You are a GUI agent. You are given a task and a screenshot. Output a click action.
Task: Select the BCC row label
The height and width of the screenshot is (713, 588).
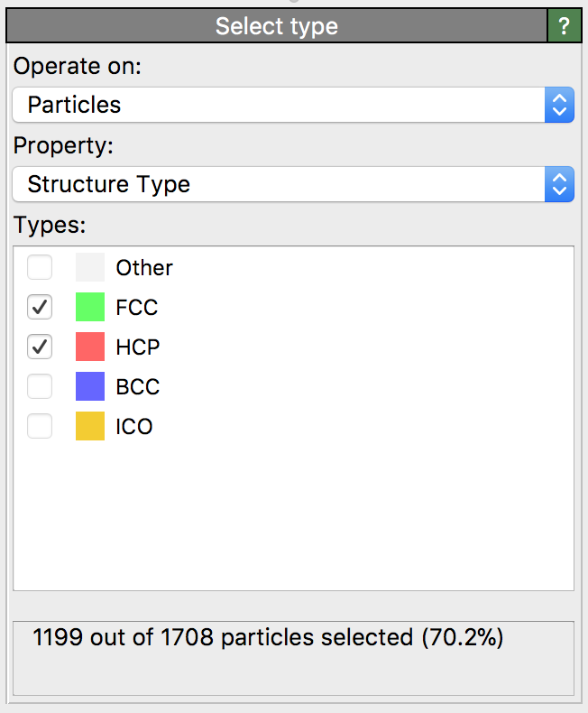[138, 387]
